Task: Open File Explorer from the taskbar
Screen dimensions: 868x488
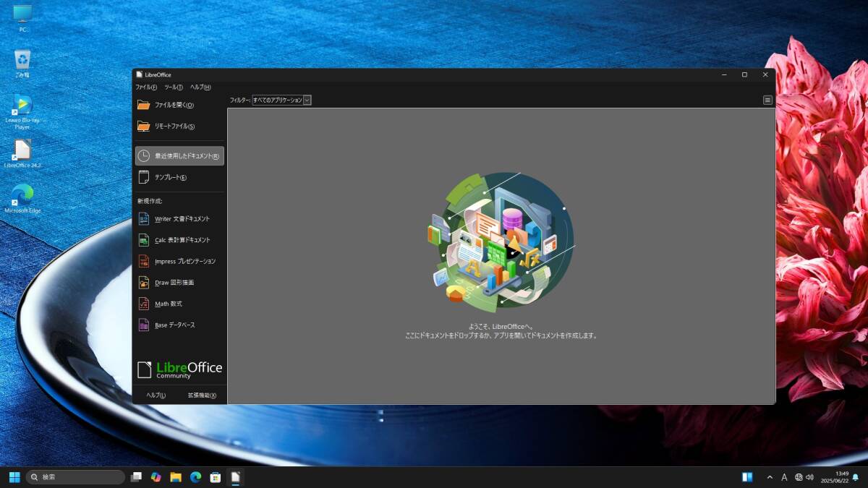Action: pyautogui.click(x=175, y=477)
